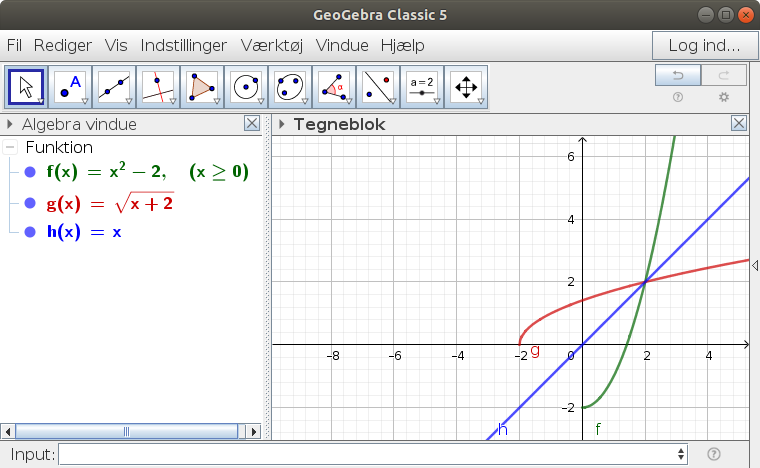Select the Perpendicular line tool

pyautogui.click(x=158, y=87)
